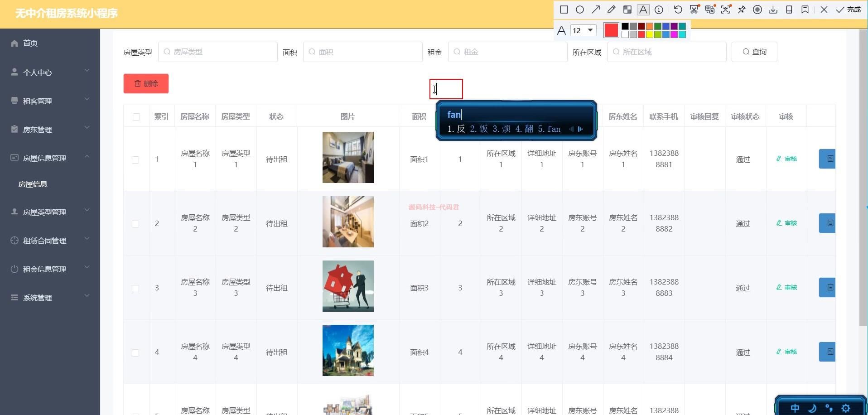Cancel the screenshot with the X icon
This screenshot has width=868, height=415.
click(824, 10)
